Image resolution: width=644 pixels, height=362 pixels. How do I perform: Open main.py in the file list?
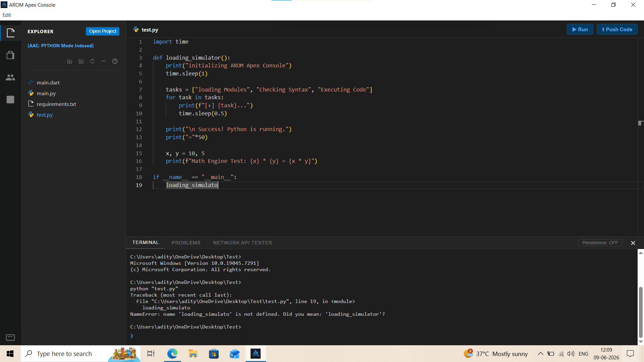[x=46, y=93]
